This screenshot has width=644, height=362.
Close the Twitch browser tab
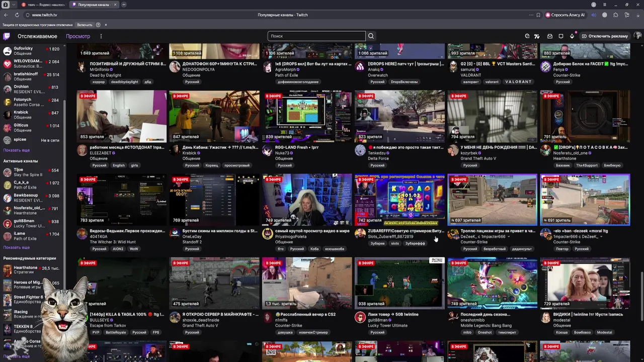(x=115, y=5)
